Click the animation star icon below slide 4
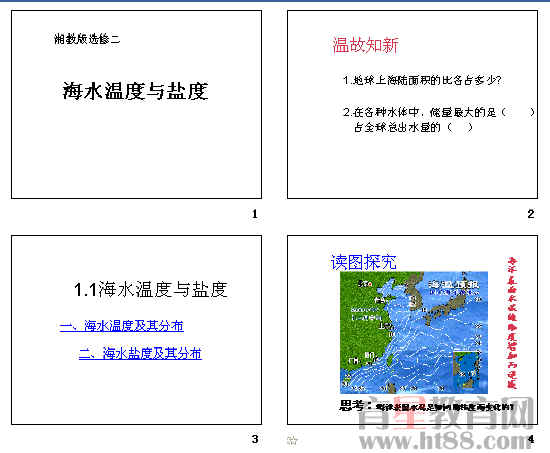 point(292,440)
